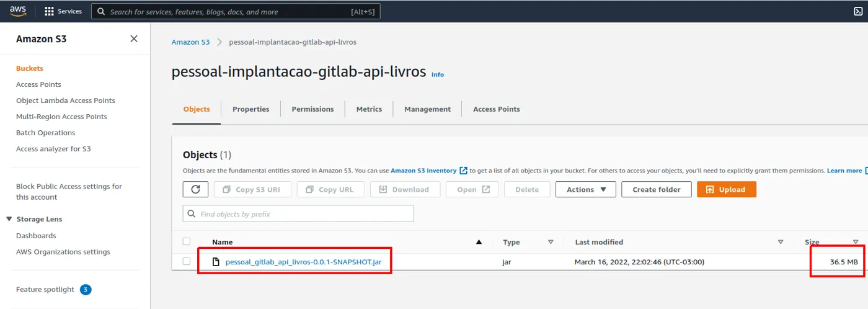
Task: Click the refresh objects button
Action: (x=195, y=189)
